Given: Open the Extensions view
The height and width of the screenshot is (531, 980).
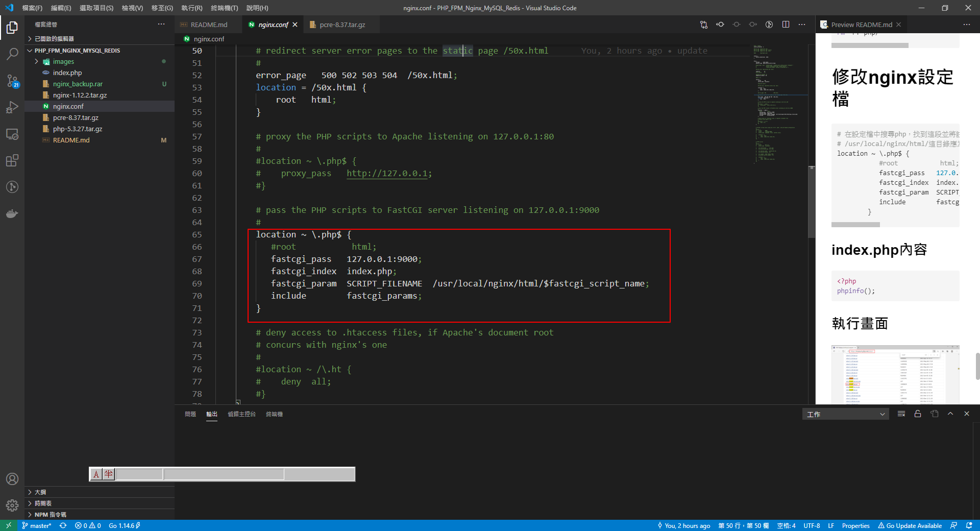Looking at the screenshot, I should (x=12, y=160).
